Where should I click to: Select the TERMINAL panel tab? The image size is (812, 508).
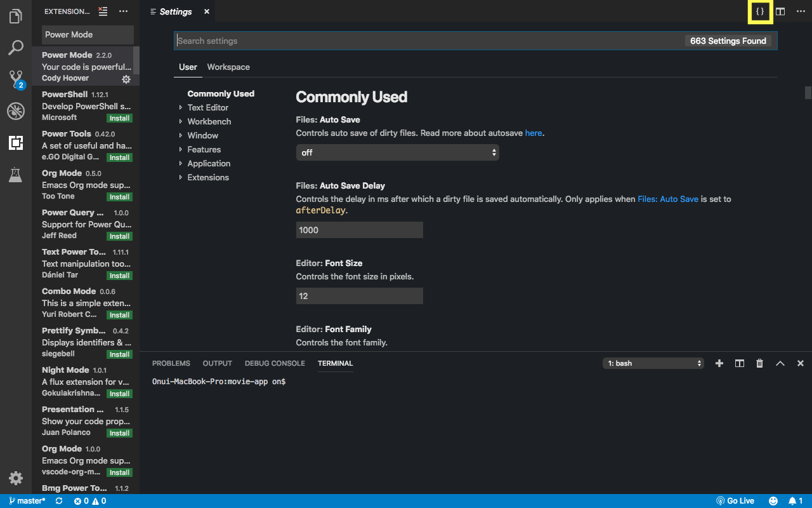coord(335,363)
